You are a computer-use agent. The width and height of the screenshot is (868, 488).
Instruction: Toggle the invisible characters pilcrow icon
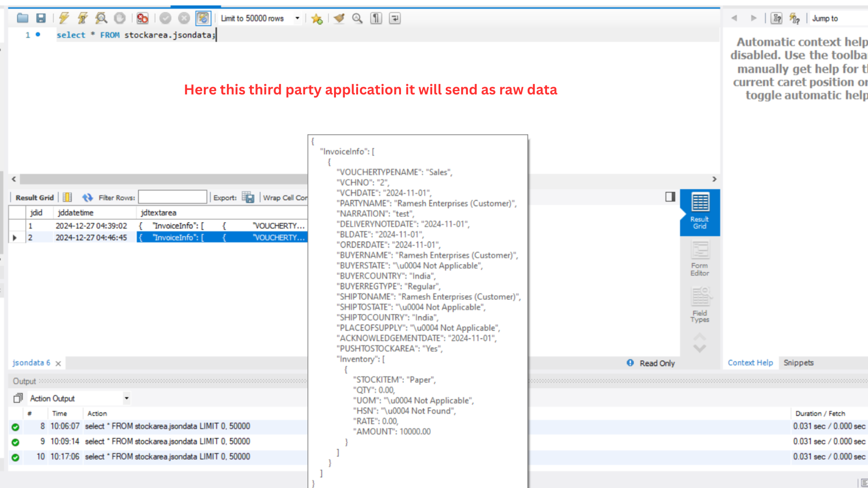pyautogui.click(x=376, y=19)
